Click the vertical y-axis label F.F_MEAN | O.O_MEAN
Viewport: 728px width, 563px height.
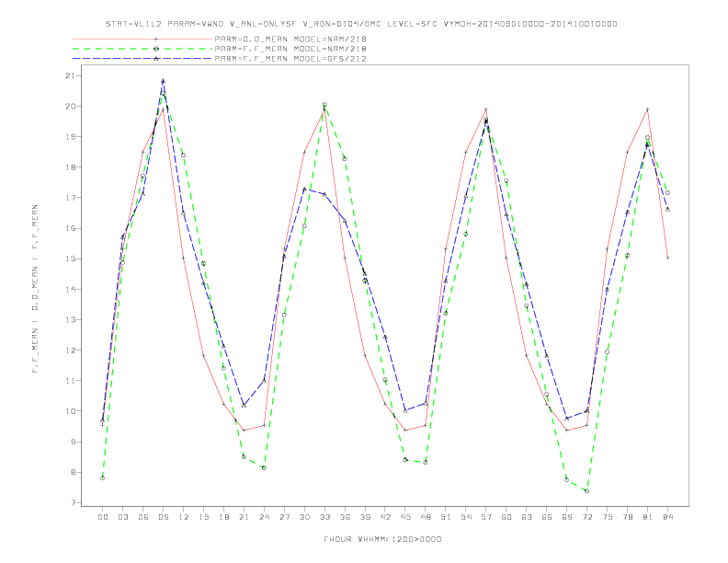[x=35, y=289]
